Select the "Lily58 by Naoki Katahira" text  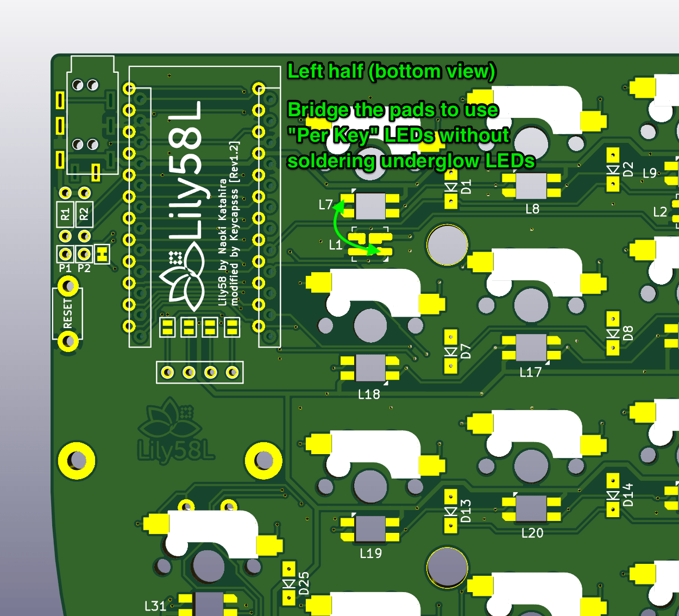point(223,242)
